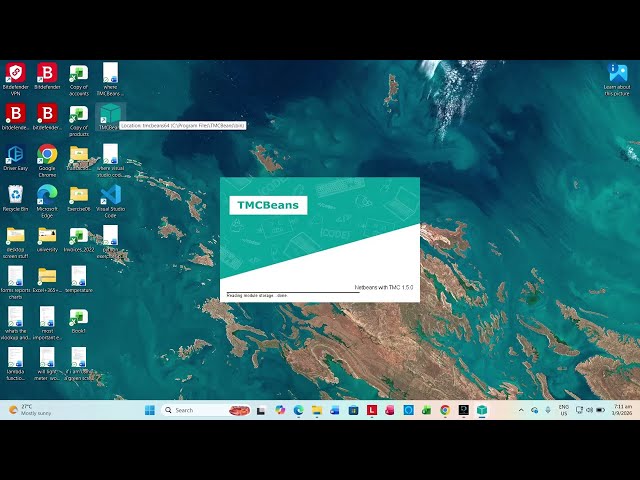Open the clock and calendar flyout

[x=622, y=410]
